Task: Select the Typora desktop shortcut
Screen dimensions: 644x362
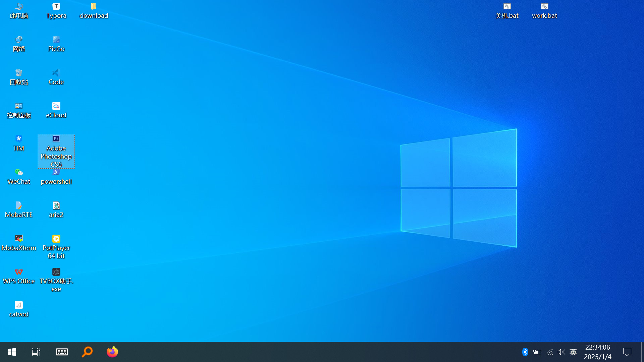Action: pyautogui.click(x=56, y=11)
